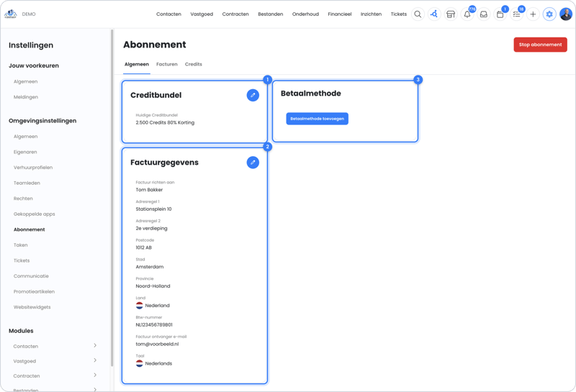This screenshot has height=392, width=576.
Task: Click the company logo at top left
Action: (x=10, y=14)
